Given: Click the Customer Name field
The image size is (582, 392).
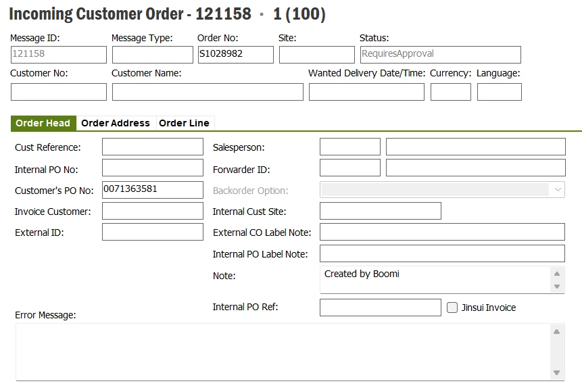Looking at the screenshot, I should (x=208, y=92).
